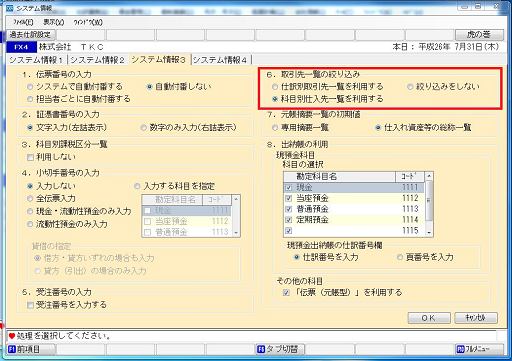The image size is (512, 361).
Task: Select 科目別仕入先一覧を利用する option
Action: pyautogui.click(x=275, y=99)
